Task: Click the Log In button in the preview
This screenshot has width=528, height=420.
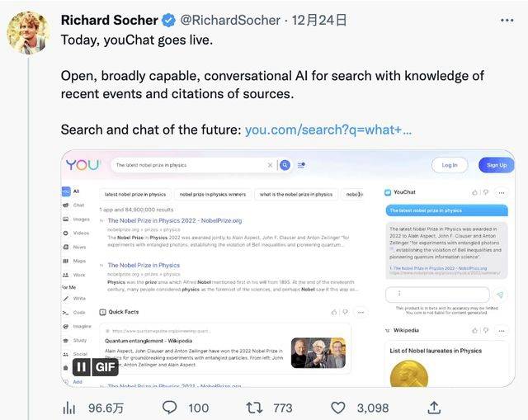Action: [x=450, y=165]
